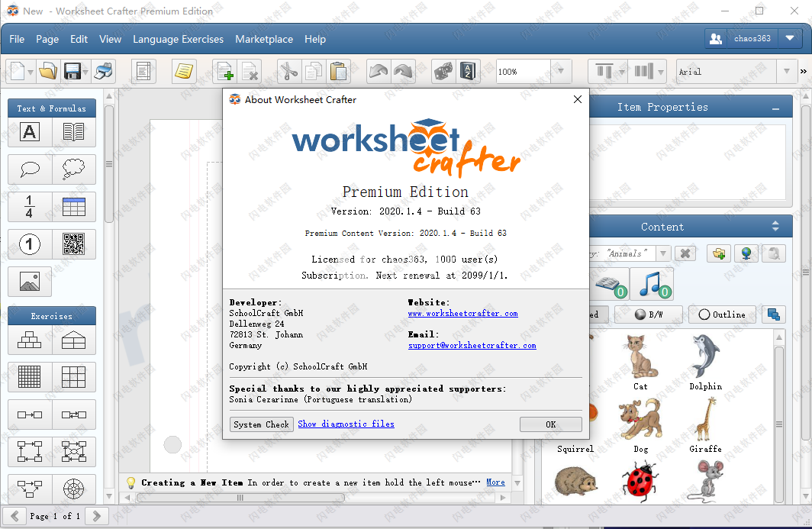Select the Outline image style

pyautogui.click(x=722, y=314)
